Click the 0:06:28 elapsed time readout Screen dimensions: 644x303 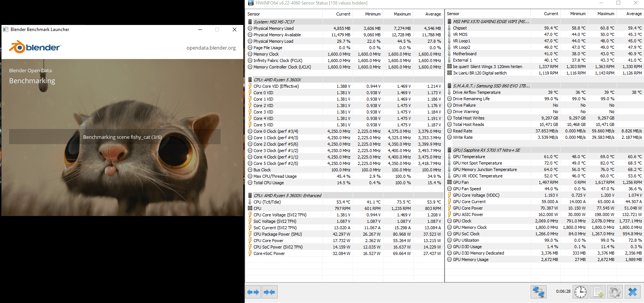[x=563, y=291]
